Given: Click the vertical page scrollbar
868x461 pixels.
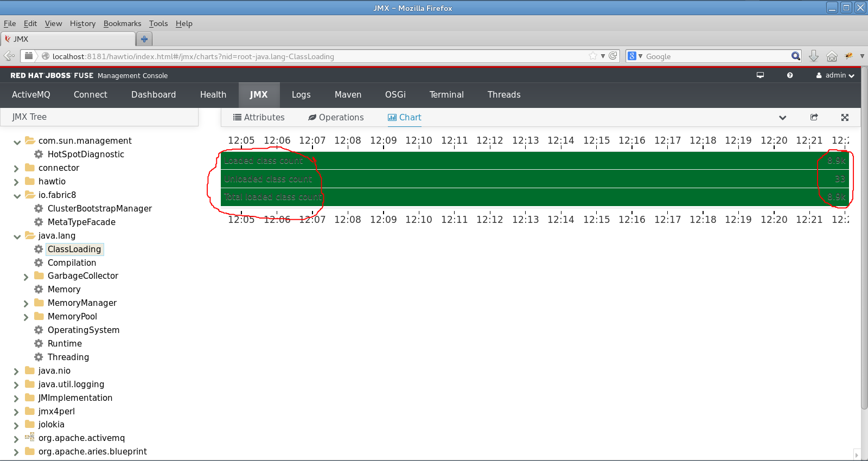Looking at the screenshot, I should [864, 239].
